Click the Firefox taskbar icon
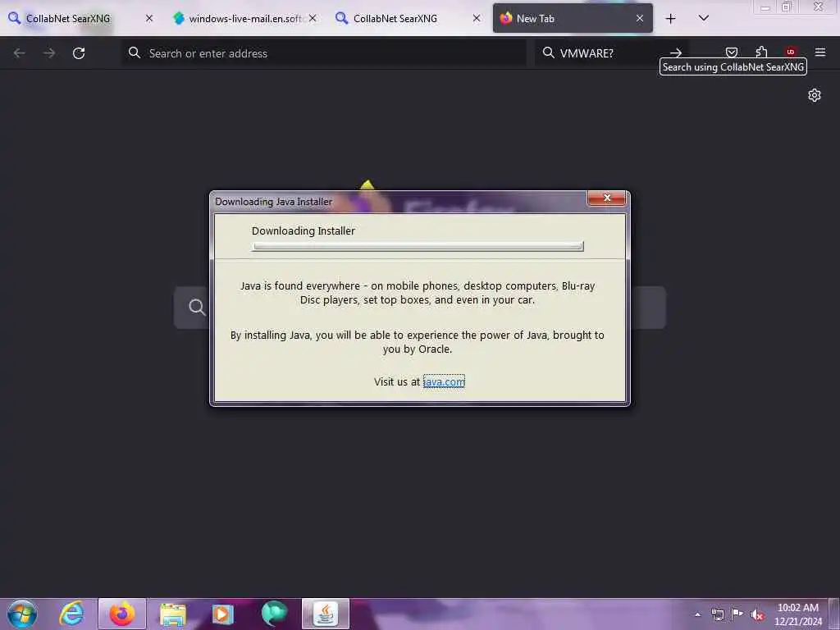 click(x=122, y=614)
